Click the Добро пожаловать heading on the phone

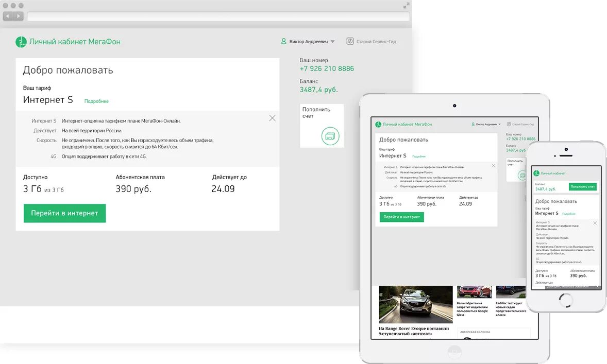pos(556,201)
